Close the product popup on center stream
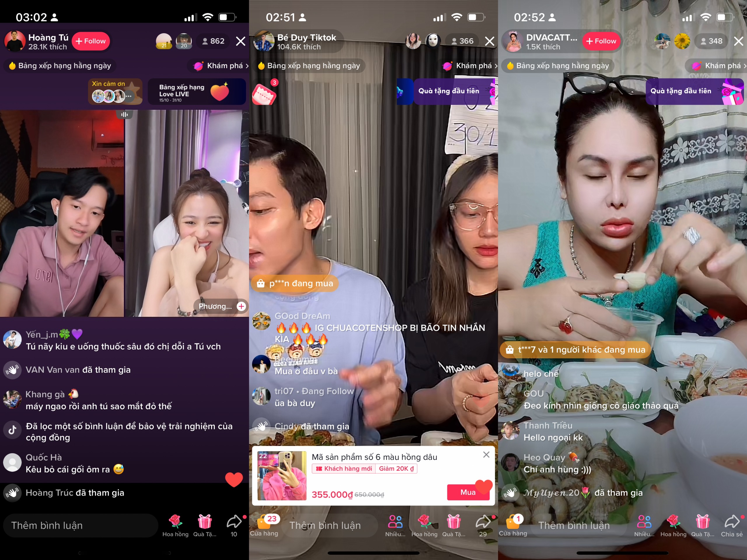 [485, 455]
